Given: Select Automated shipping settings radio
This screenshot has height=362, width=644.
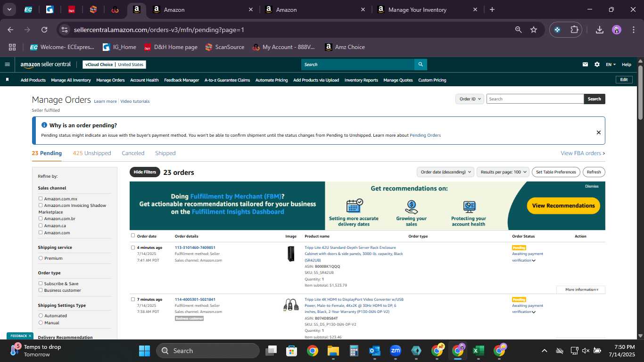Looking at the screenshot, I should pos(41,316).
